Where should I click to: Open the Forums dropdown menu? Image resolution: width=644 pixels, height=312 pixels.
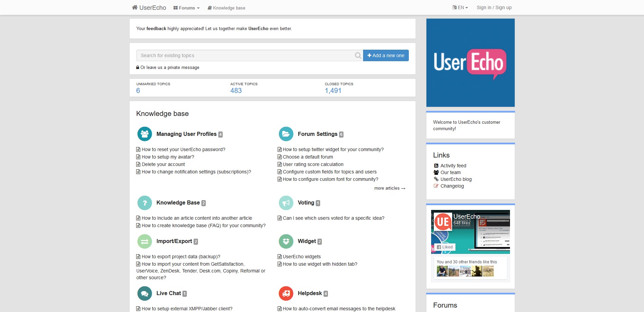186,8
